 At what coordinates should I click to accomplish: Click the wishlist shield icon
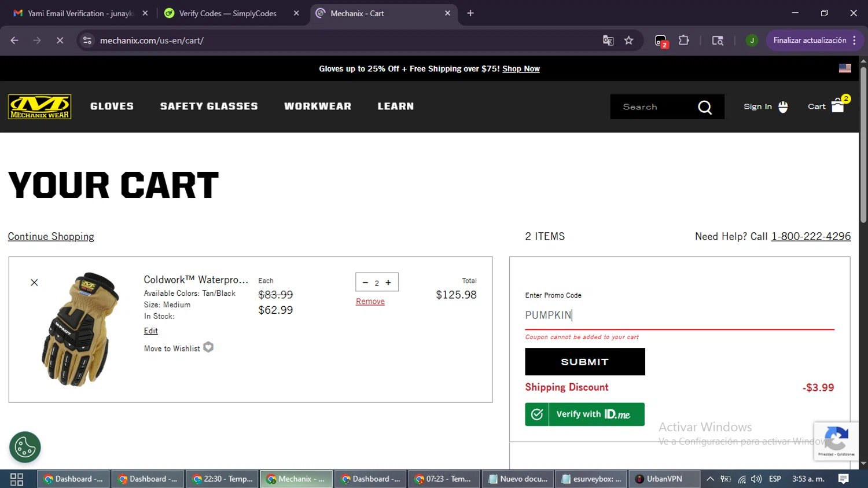208,347
